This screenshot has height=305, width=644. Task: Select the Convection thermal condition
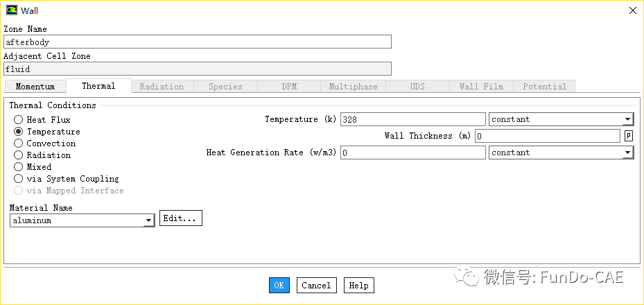click(x=19, y=143)
